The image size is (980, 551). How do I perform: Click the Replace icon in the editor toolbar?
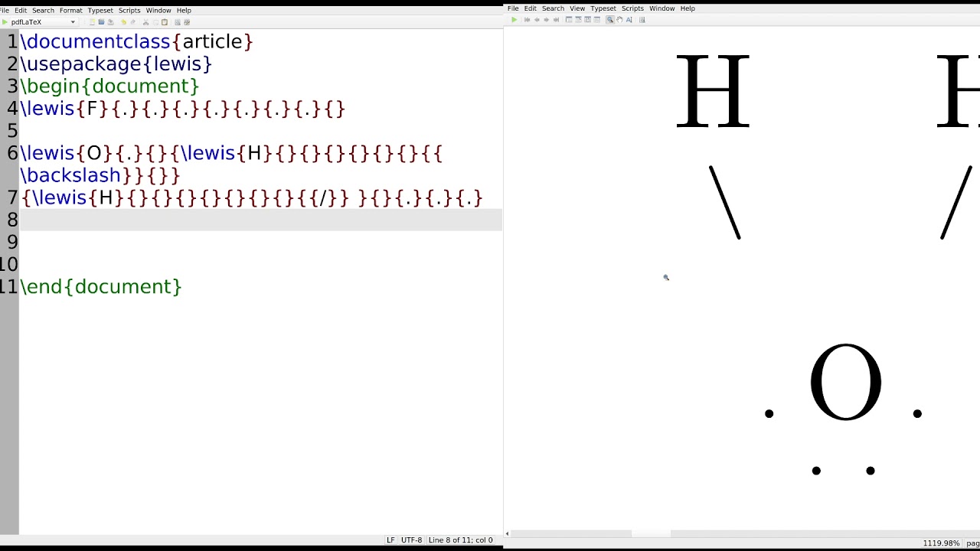(x=187, y=22)
